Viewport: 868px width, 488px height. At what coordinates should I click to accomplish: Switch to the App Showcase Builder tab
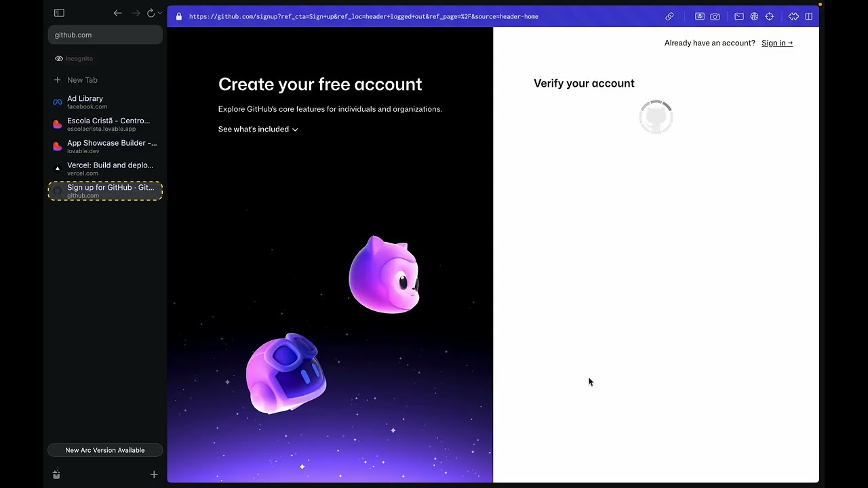pyautogui.click(x=105, y=146)
